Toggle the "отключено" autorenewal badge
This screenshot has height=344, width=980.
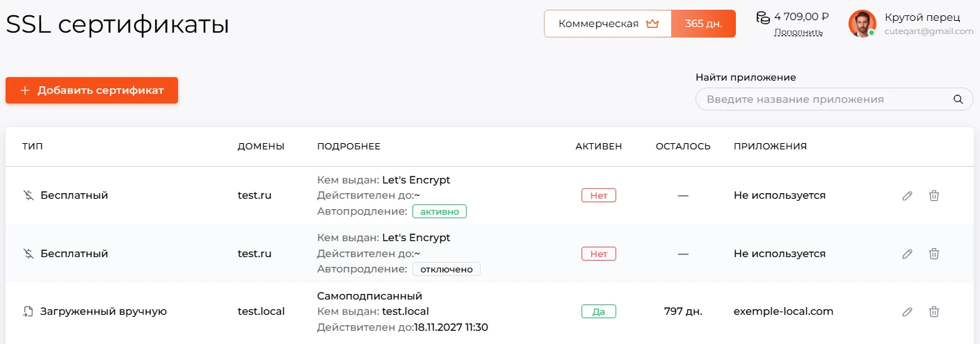point(446,269)
